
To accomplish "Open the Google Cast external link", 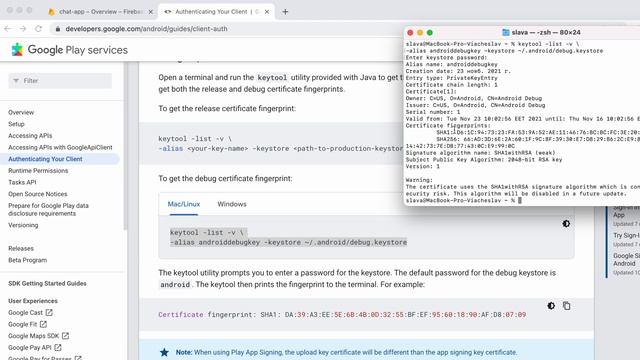I will point(30,313).
